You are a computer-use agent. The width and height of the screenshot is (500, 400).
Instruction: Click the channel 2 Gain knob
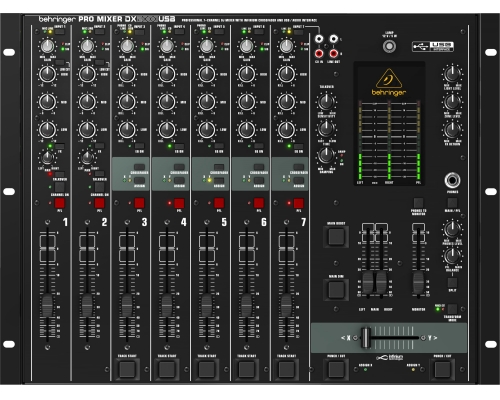87,46
